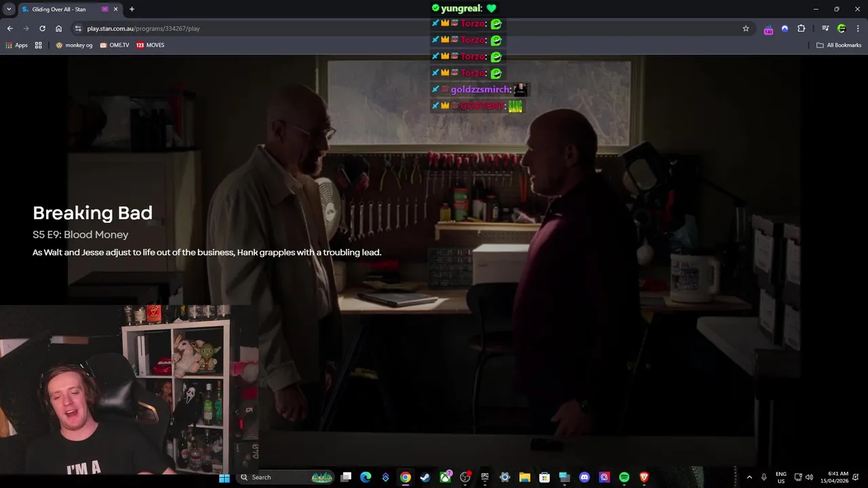Open Task View on the taskbar

click(x=346, y=477)
